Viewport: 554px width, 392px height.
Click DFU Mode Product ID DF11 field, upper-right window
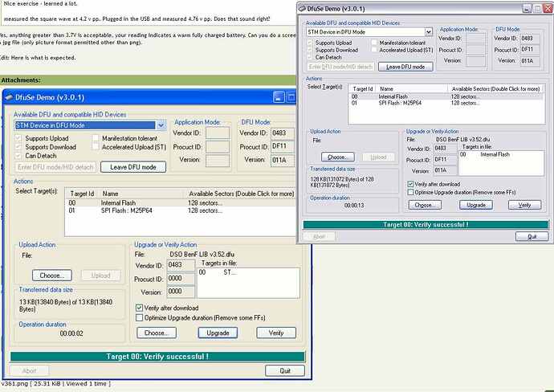(531, 49)
